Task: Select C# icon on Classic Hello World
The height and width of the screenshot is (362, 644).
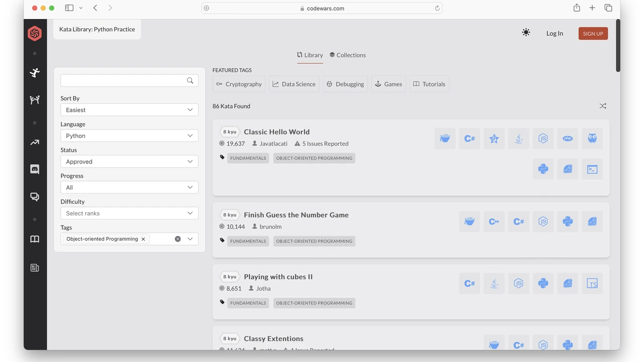Action: (x=469, y=138)
